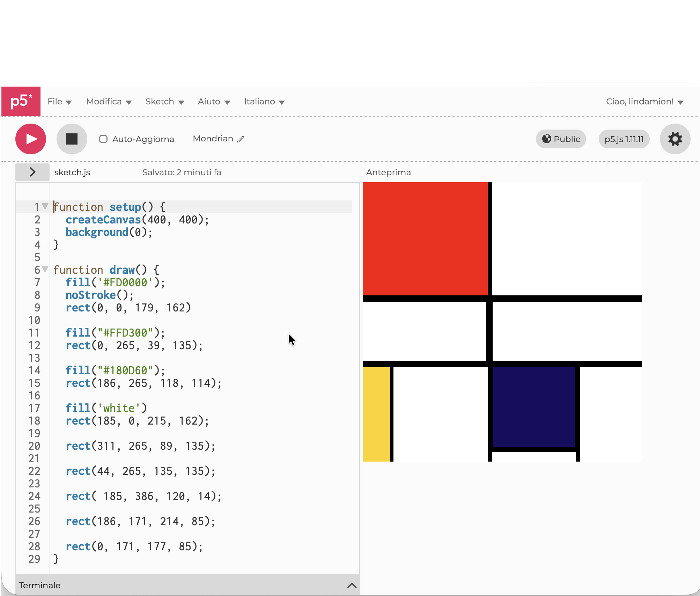Click the p5* logo

(x=21, y=101)
